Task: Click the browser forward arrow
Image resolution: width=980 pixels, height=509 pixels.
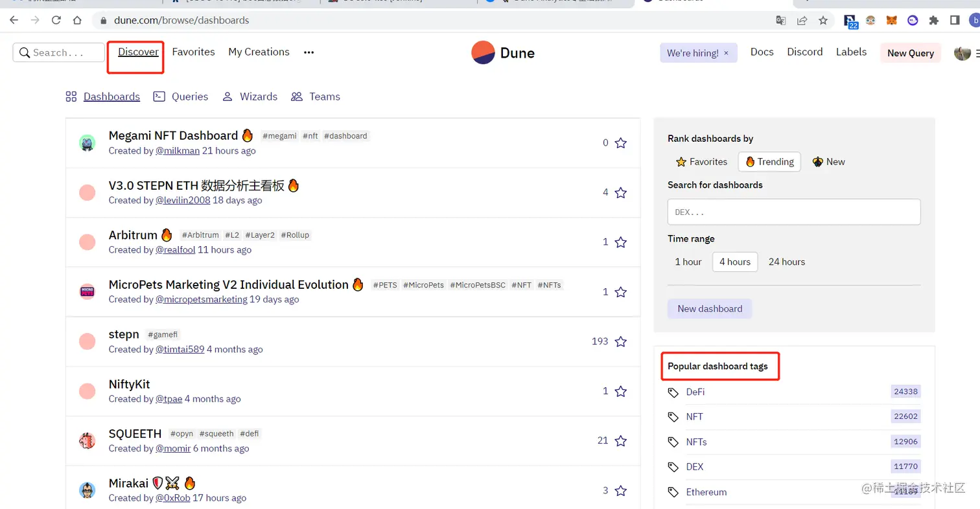Action: (35, 20)
